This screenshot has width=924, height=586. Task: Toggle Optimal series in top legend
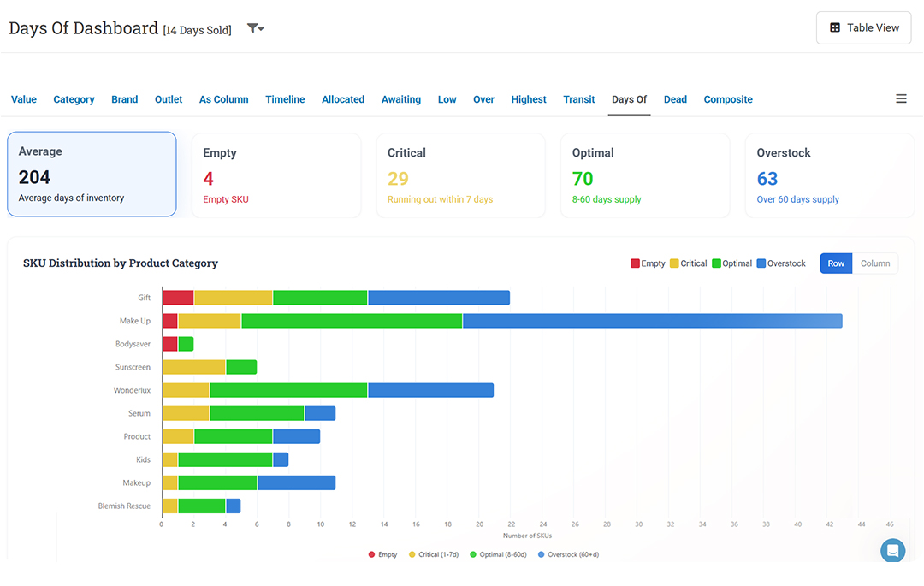(x=731, y=263)
